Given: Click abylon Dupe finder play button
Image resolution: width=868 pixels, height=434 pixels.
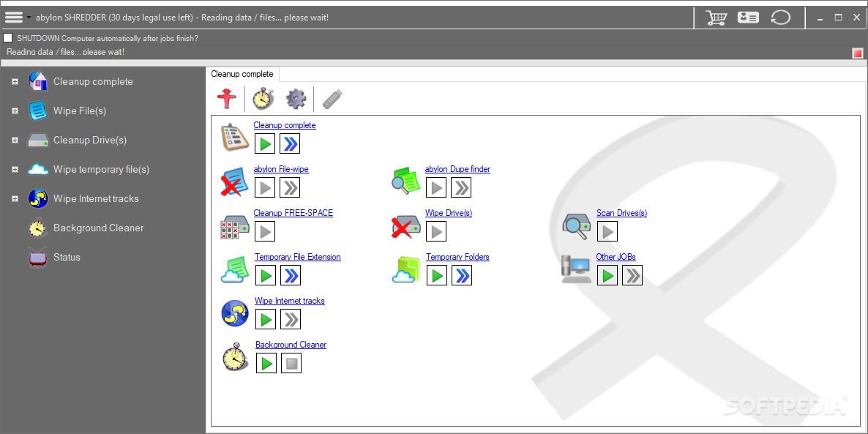Looking at the screenshot, I should point(437,187).
